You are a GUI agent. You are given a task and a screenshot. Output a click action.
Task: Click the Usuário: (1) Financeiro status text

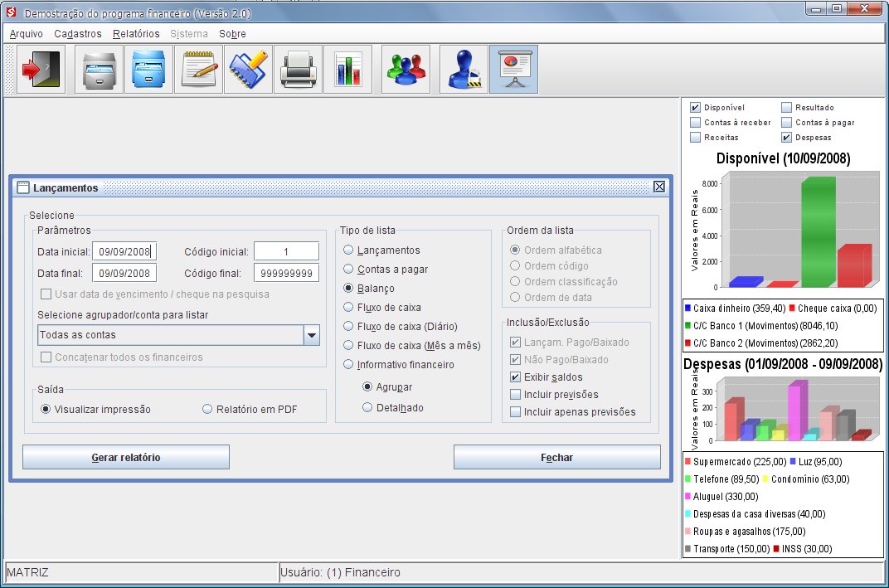[x=340, y=572]
